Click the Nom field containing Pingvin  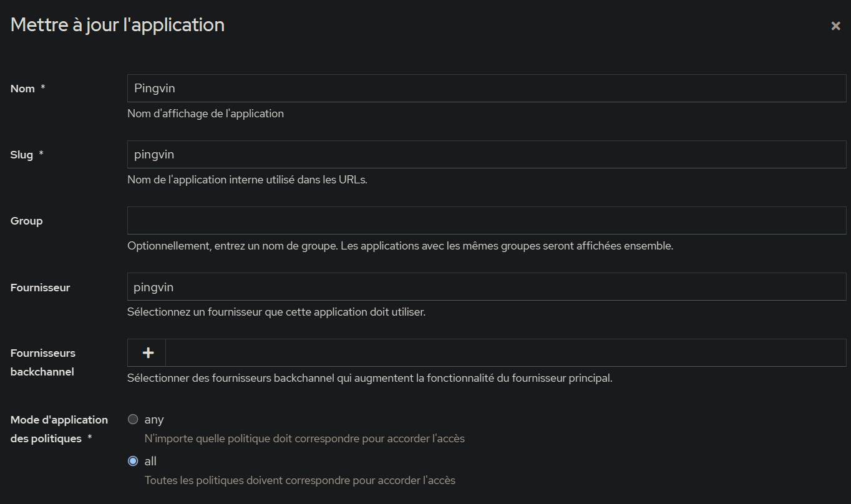tap(486, 89)
